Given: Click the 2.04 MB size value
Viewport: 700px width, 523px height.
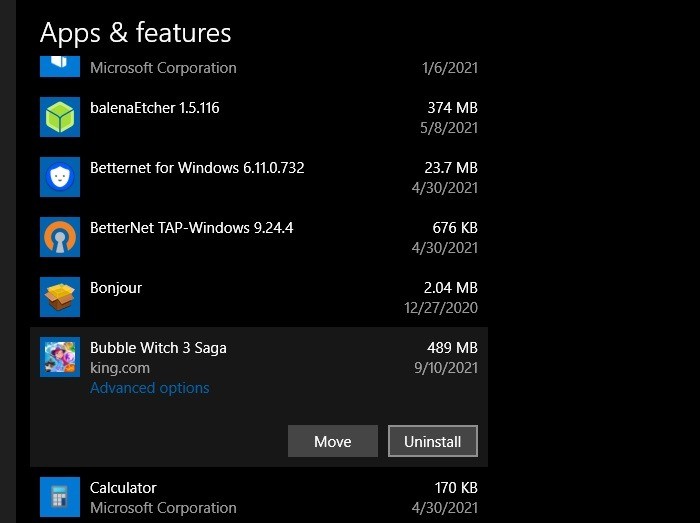Looking at the screenshot, I should tap(450, 288).
